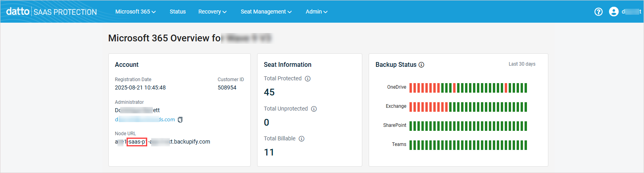Click info icon beside Backup Status
The width and height of the screenshot is (644, 173).
click(421, 65)
